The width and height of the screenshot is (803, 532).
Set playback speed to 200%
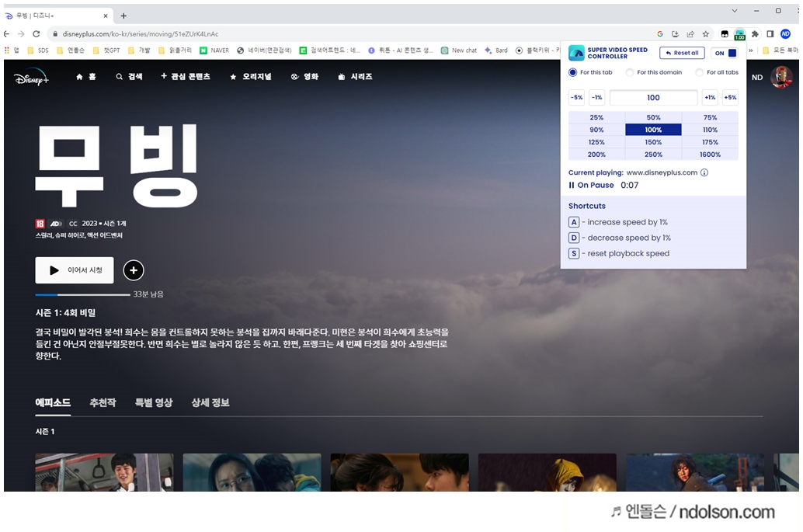tap(596, 154)
